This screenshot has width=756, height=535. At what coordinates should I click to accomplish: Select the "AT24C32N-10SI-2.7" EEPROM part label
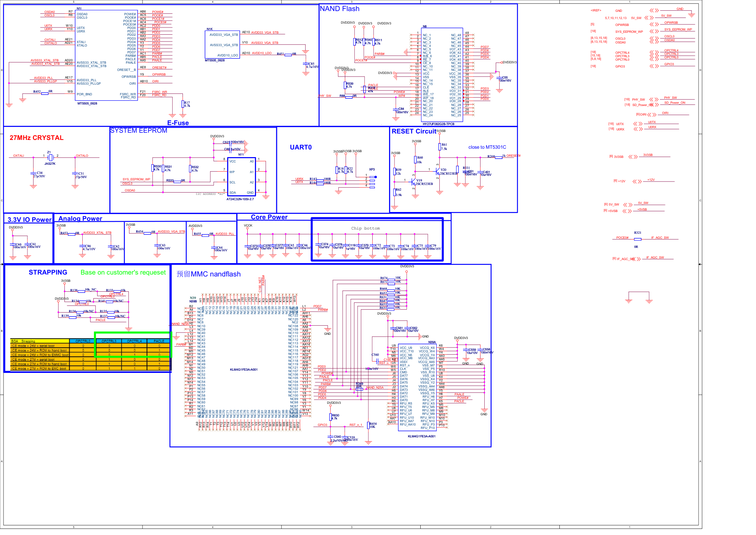click(240, 199)
